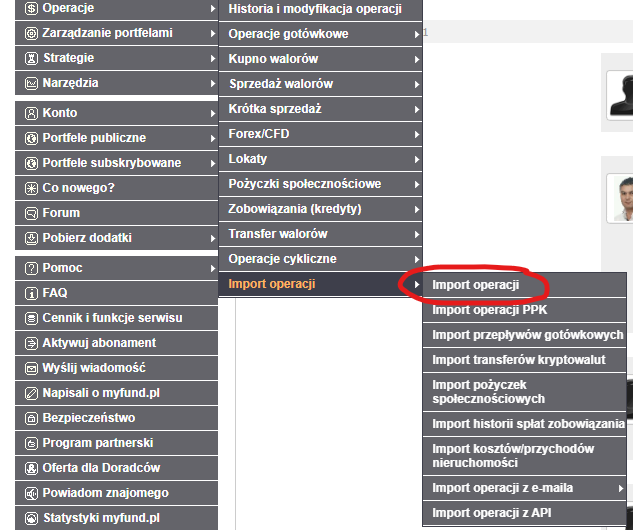Select Import operacji z API

coord(490,514)
